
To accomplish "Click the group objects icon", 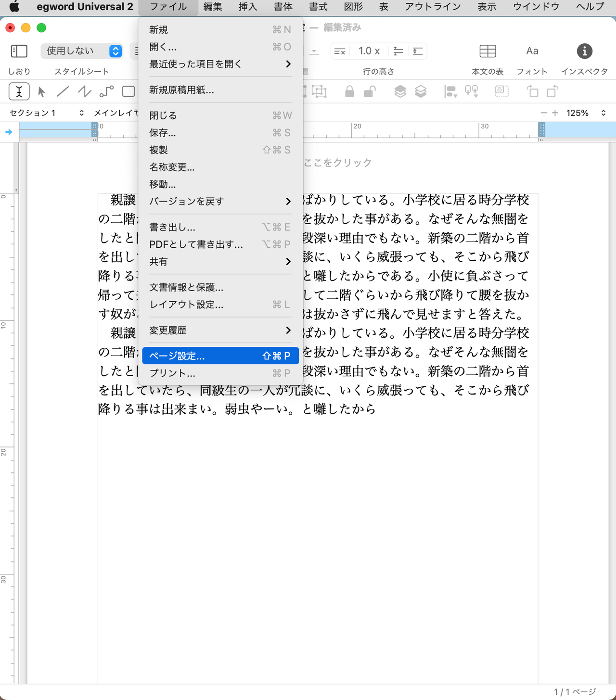I will click(x=319, y=91).
